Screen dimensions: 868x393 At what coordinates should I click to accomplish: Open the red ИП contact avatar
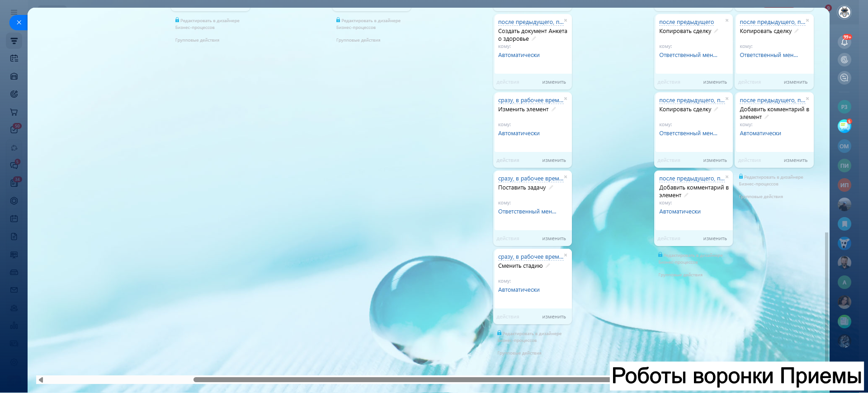tap(844, 185)
